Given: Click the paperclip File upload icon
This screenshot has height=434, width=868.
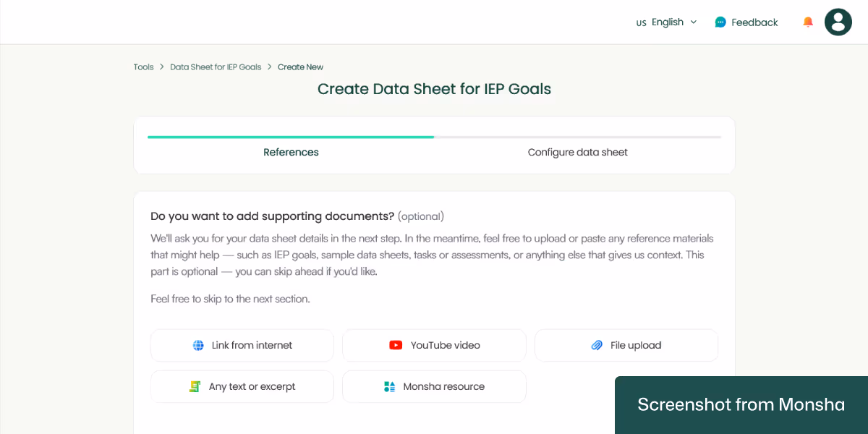Looking at the screenshot, I should [x=597, y=345].
